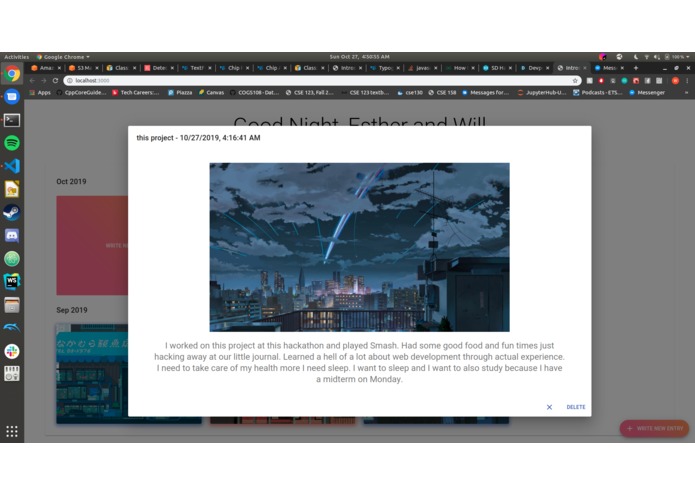Open the Messages for bookmark
695x494 pixels.
486,93
